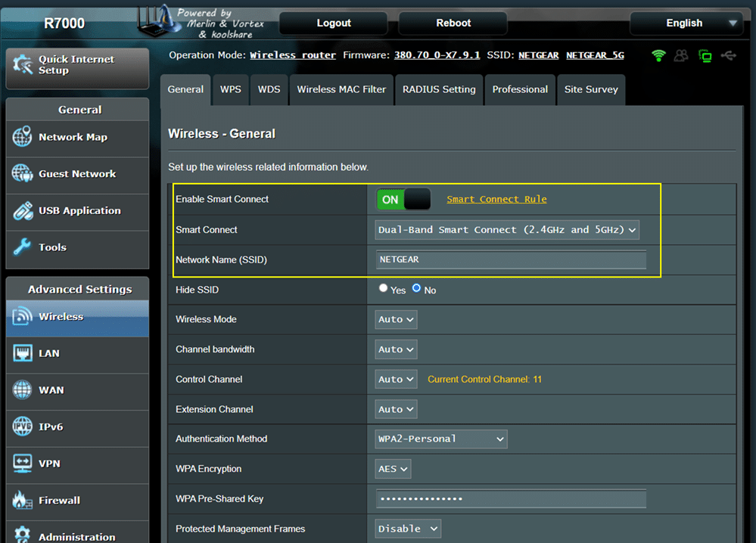Viewport: 756px width, 543px height.
Task: Open the Tools wrench icon
Action: pos(22,247)
